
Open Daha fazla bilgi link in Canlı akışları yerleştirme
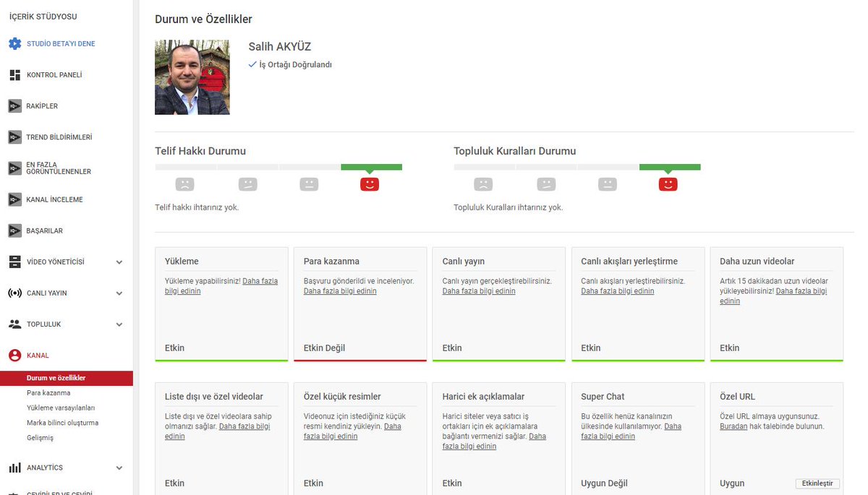coord(618,291)
